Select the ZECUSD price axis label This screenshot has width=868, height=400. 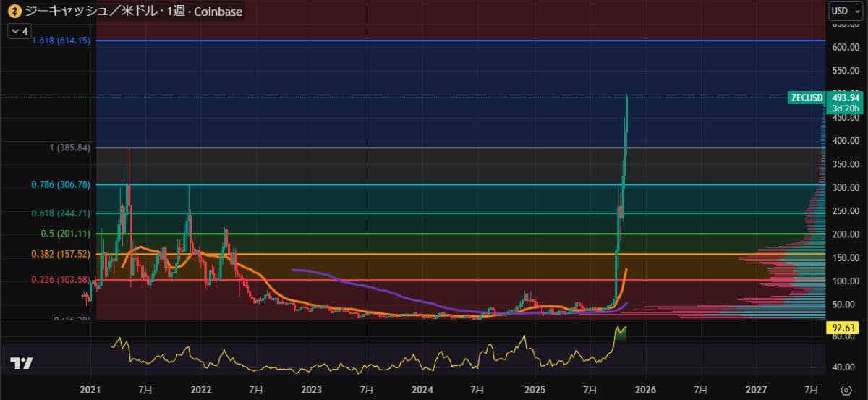(807, 98)
